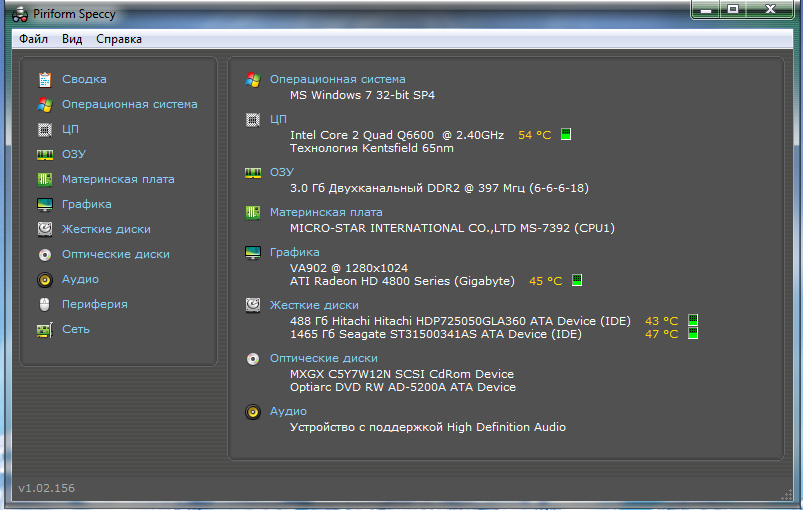The image size is (803, 510).
Task: Click the optical disc icon in sidebar
Action: pyautogui.click(x=45, y=254)
